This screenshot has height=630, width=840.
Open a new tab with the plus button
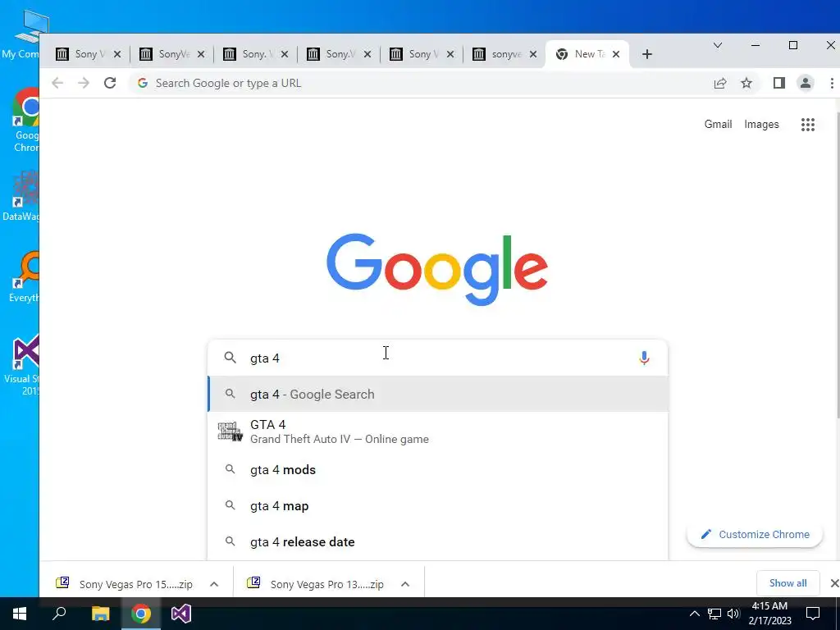647,54
